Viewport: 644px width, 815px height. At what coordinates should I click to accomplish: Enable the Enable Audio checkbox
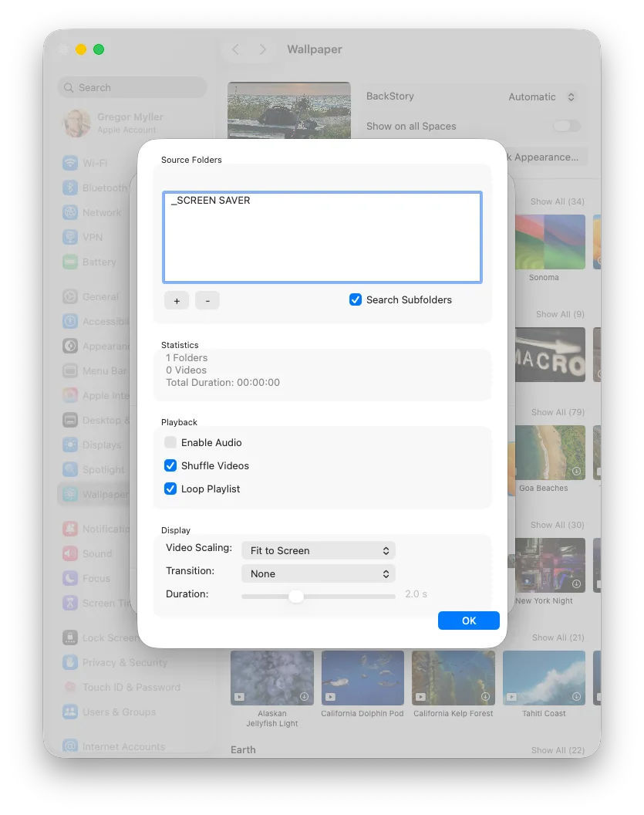pyautogui.click(x=170, y=442)
